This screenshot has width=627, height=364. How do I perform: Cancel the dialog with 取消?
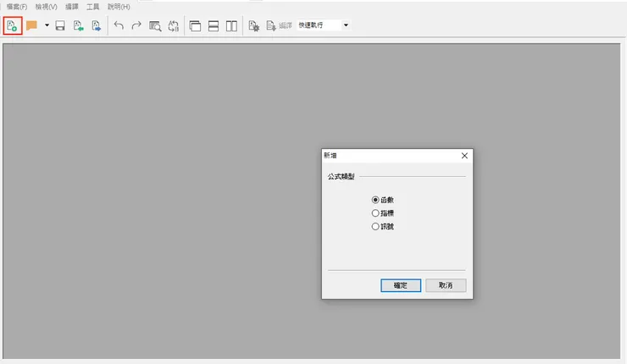(x=446, y=285)
